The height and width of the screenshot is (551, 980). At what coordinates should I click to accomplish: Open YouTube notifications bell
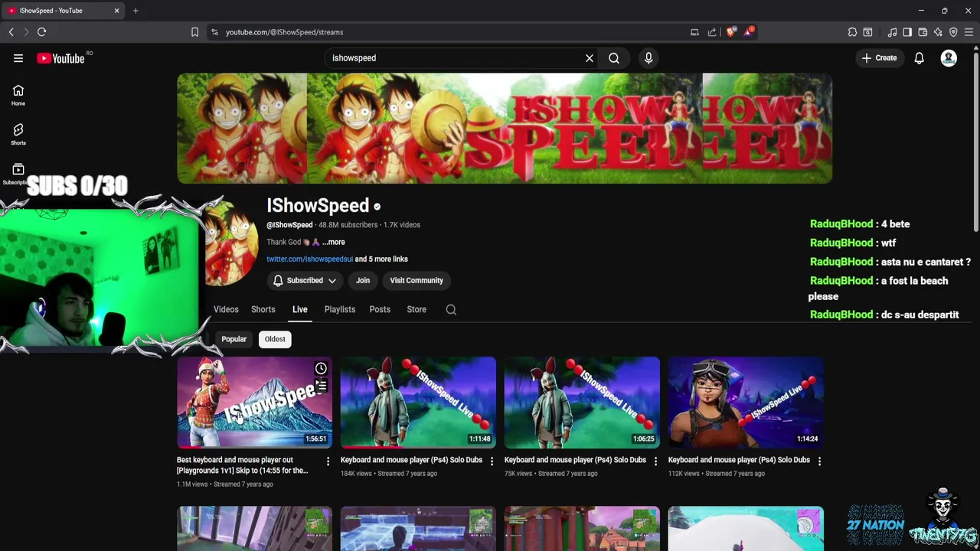coord(920,58)
